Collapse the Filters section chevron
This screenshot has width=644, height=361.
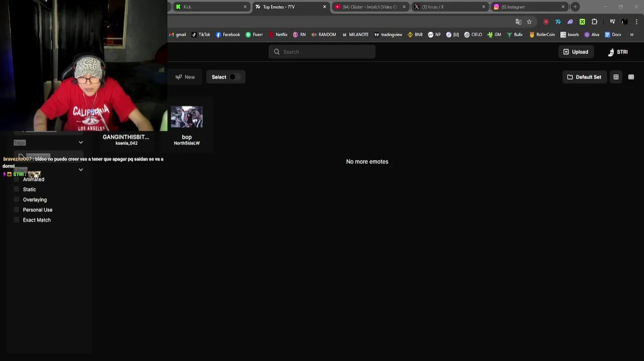(81, 169)
